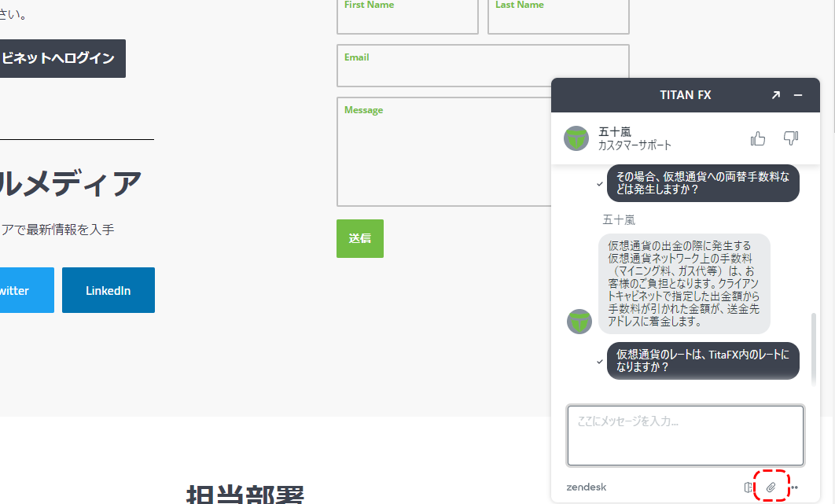This screenshot has width=835, height=504.
Task: Click the agent avatar in the chat header
Action: click(x=576, y=138)
